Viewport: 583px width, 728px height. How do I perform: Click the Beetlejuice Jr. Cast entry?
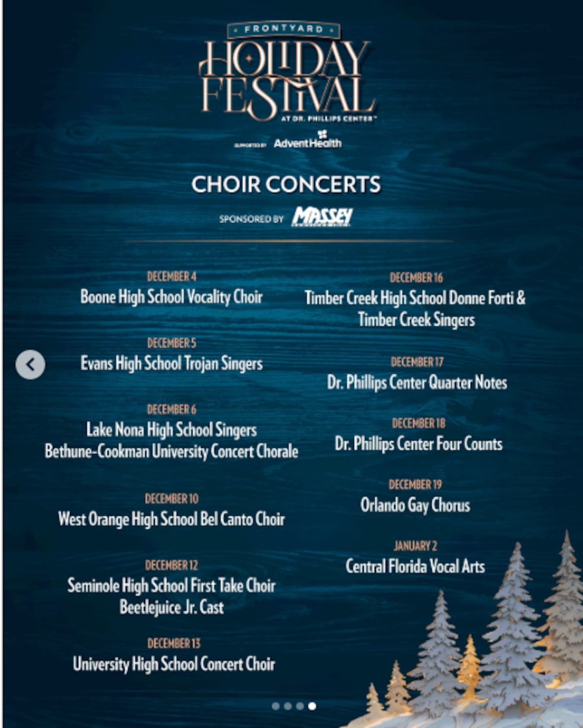[x=171, y=607]
